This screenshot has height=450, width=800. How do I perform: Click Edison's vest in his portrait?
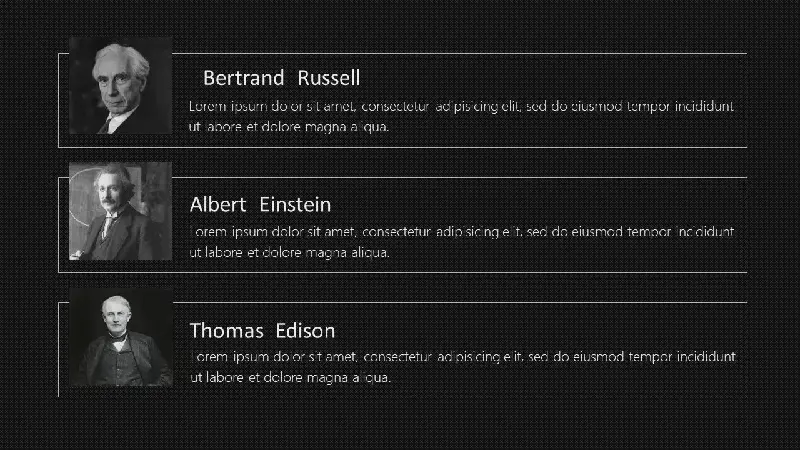(120, 365)
